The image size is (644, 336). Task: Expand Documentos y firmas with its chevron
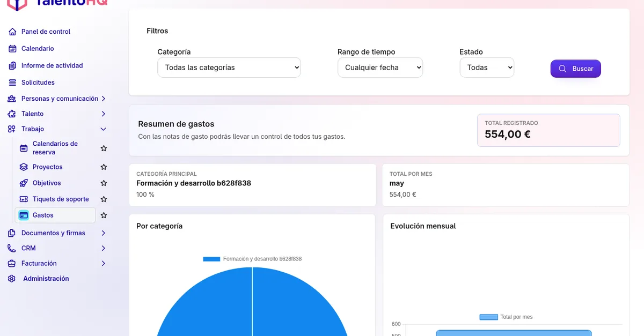click(104, 233)
